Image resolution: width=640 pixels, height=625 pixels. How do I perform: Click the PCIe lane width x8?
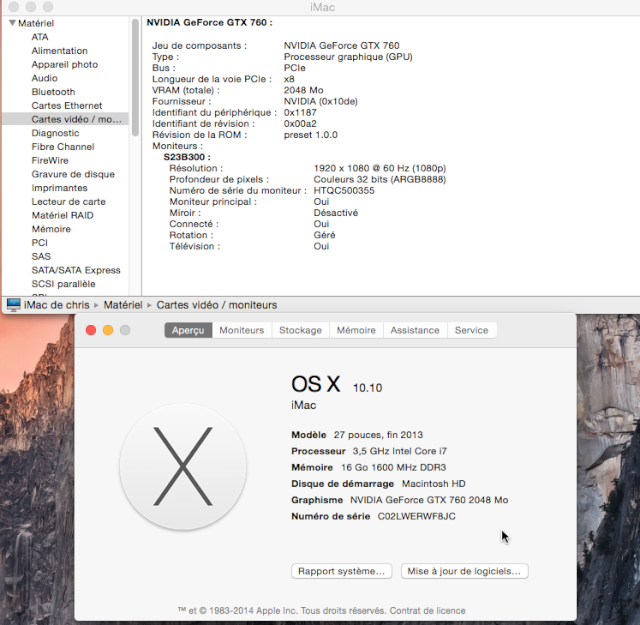[289, 79]
